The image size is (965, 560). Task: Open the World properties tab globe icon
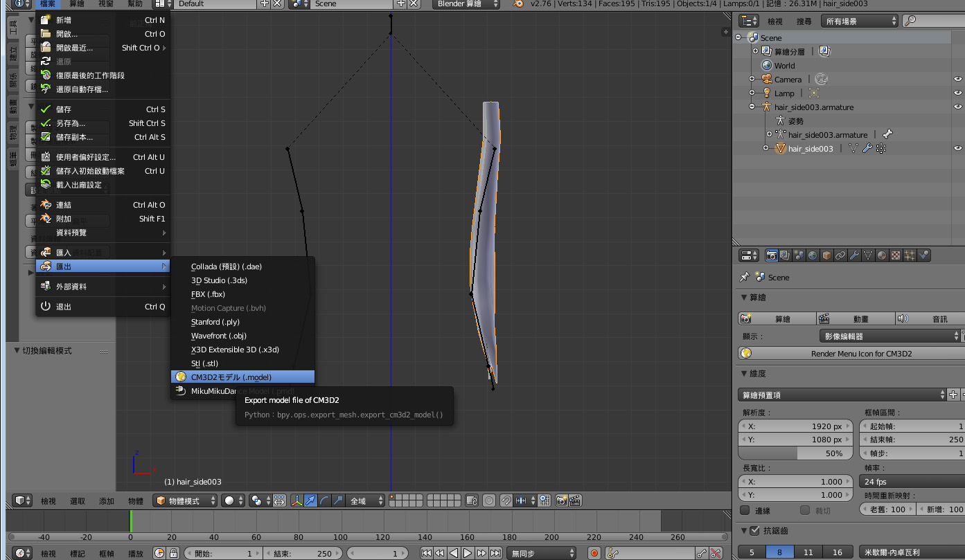point(813,255)
